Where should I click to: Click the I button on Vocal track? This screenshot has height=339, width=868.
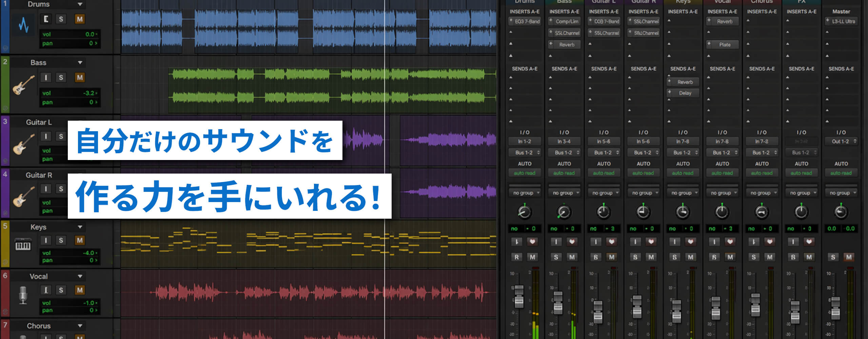click(46, 290)
